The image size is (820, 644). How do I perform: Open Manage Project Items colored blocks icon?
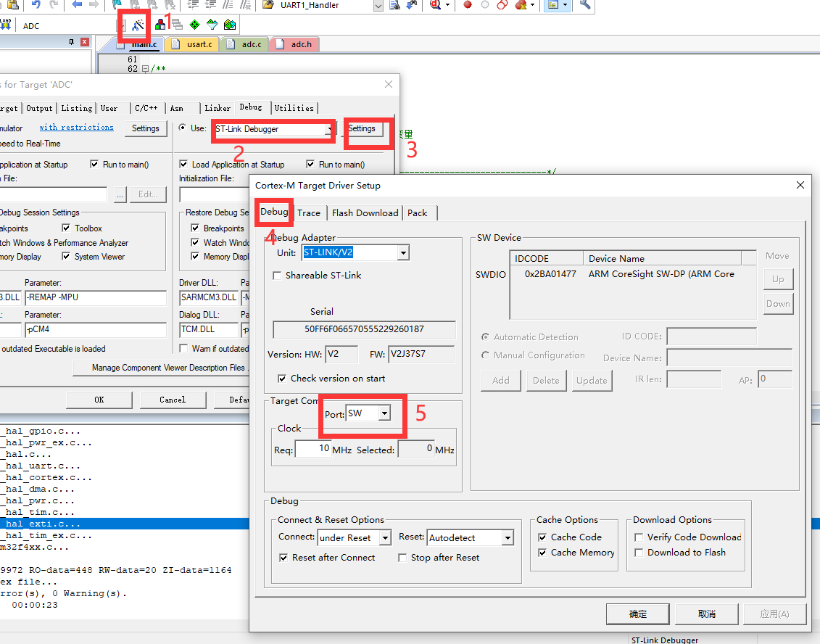[160, 25]
